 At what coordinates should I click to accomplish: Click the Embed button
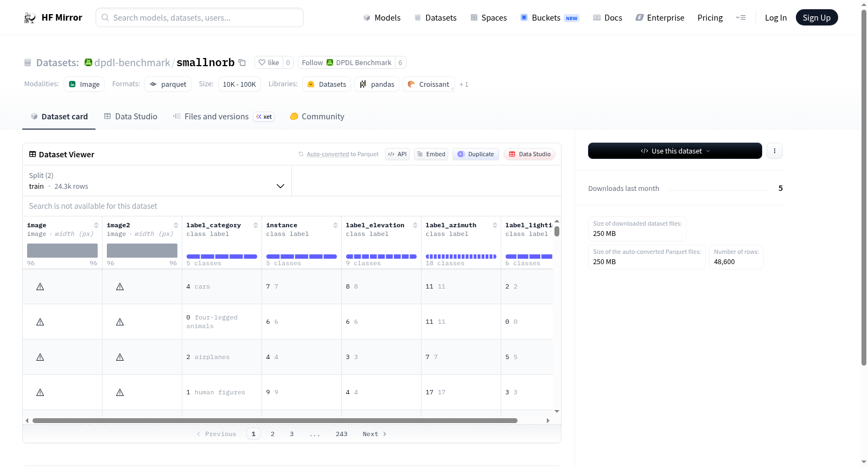(431, 154)
